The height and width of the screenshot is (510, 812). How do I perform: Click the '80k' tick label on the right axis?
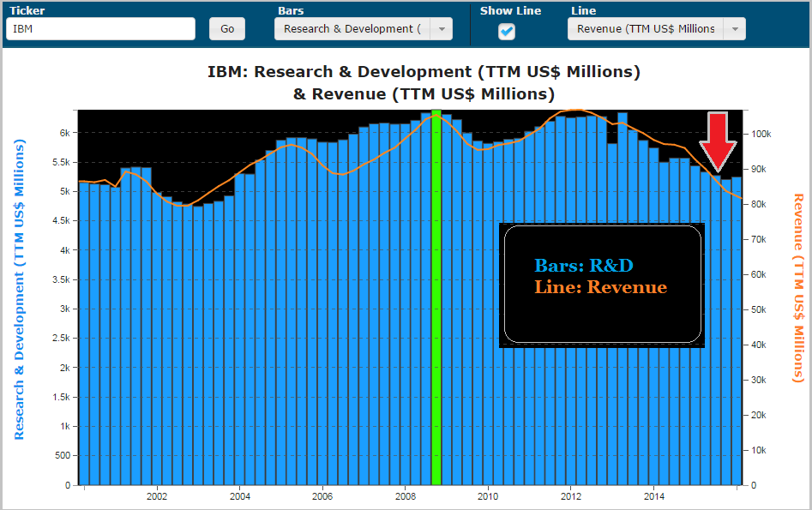759,205
